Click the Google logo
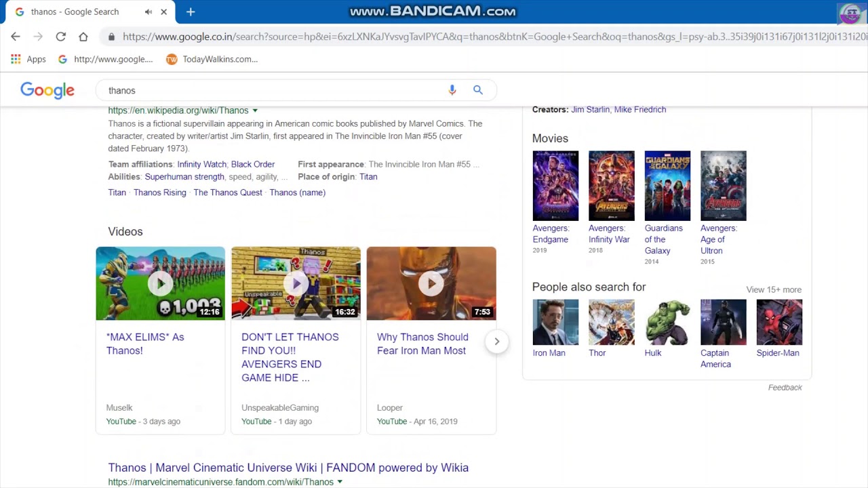 click(47, 90)
